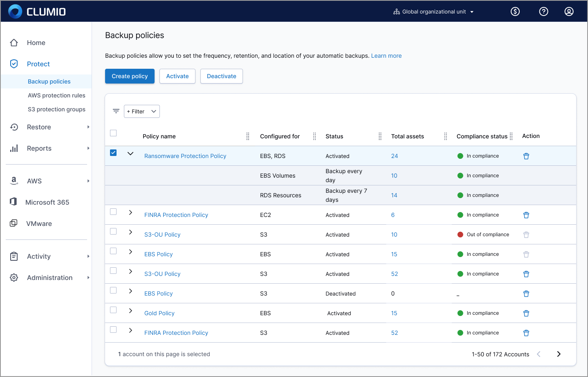Open the + Filter dropdown
This screenshot has height=377, width=588.
tap(141, 111)
